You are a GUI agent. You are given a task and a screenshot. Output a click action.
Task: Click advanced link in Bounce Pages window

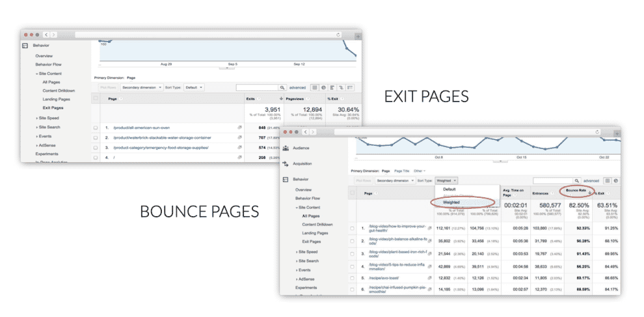pyautogui.click(x=591, y=180)
